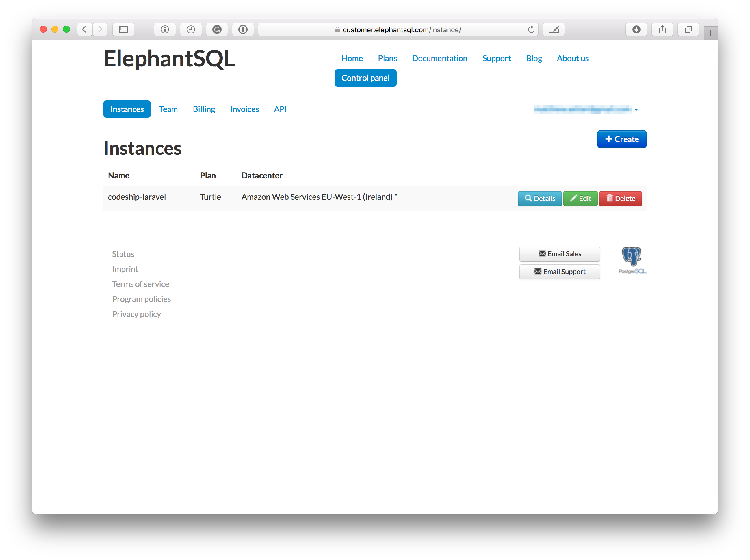Click the markup pen toolbar icon

(x=554, y=29)
